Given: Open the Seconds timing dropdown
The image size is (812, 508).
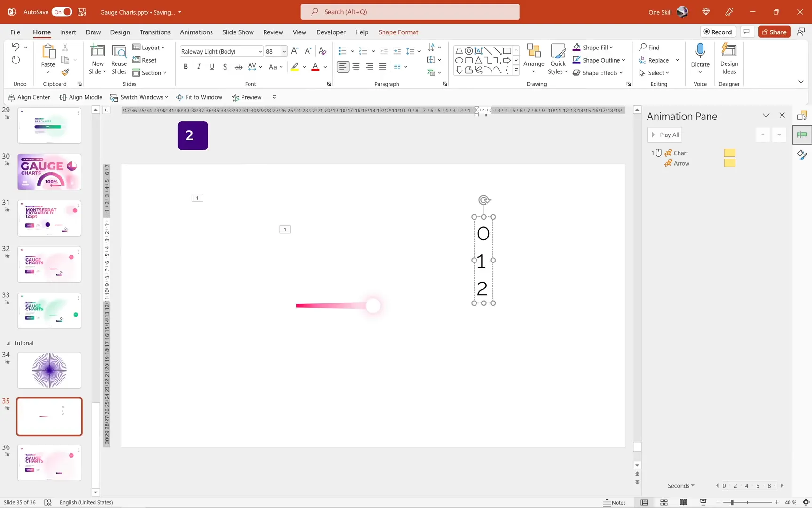Looking at the screenshot, I should 680,485.
